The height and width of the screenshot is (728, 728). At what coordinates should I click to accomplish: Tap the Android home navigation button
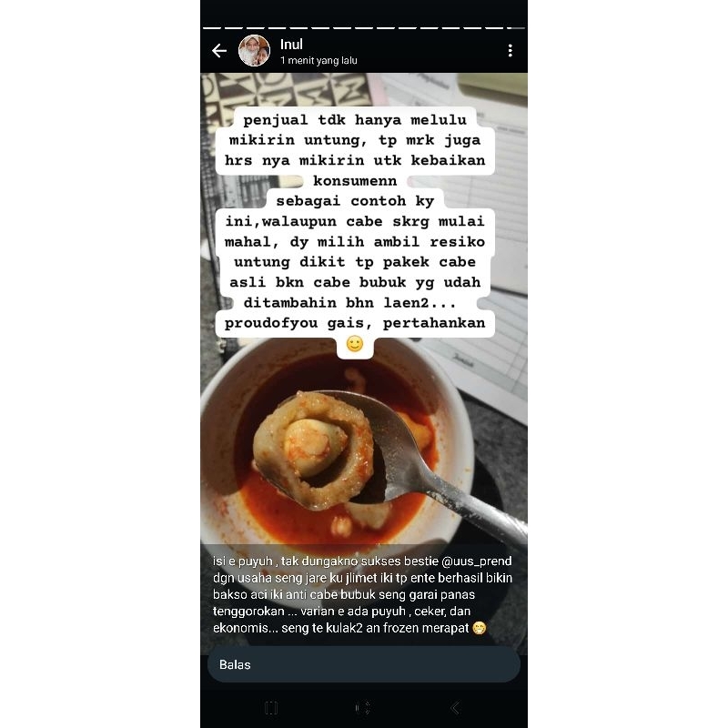coord(362,708)
